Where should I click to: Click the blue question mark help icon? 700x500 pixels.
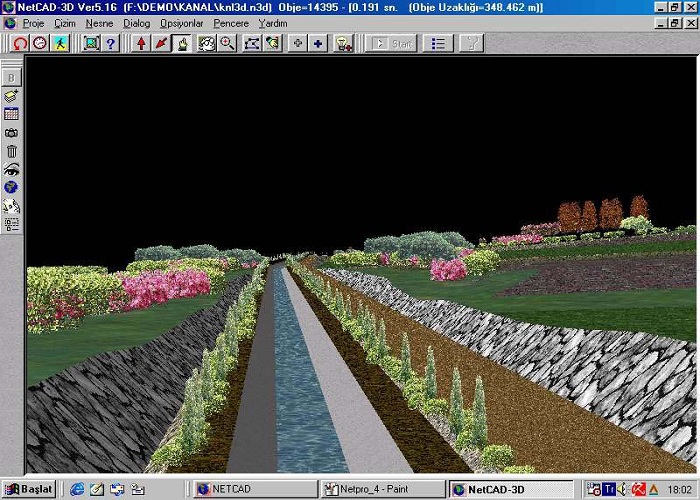click(x=111, y=43)
